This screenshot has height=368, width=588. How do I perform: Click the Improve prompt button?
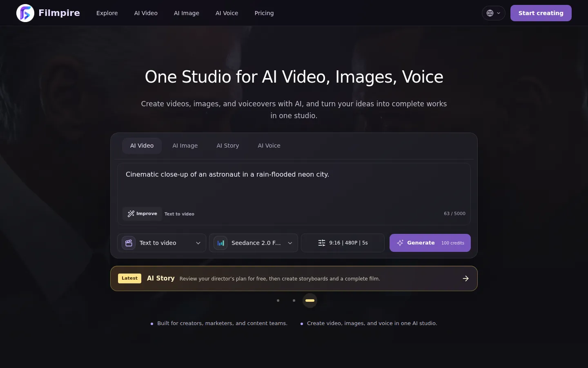[x=142, y=214]
